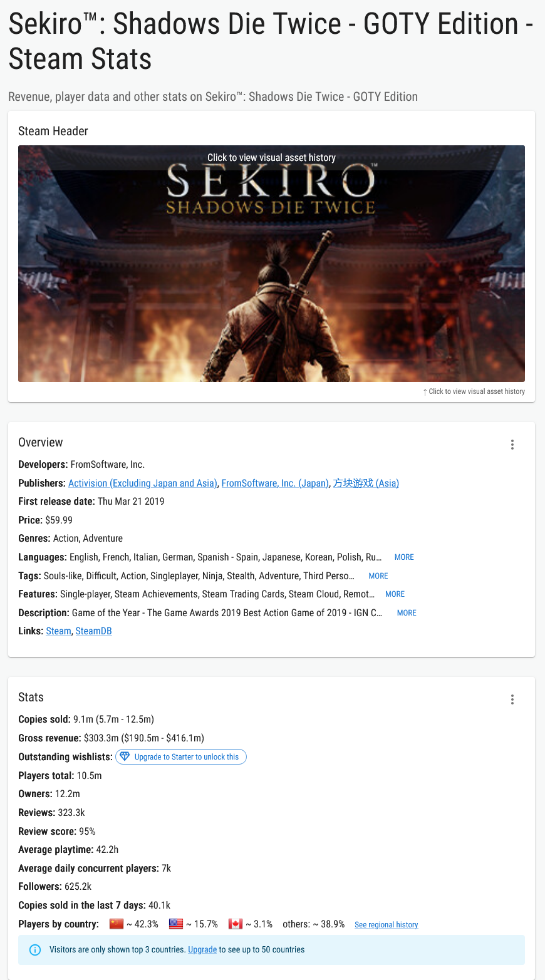545x980 pixels.
Task: Click the Upgrade link in the visitors notice
Action: [x=202, y=950]
